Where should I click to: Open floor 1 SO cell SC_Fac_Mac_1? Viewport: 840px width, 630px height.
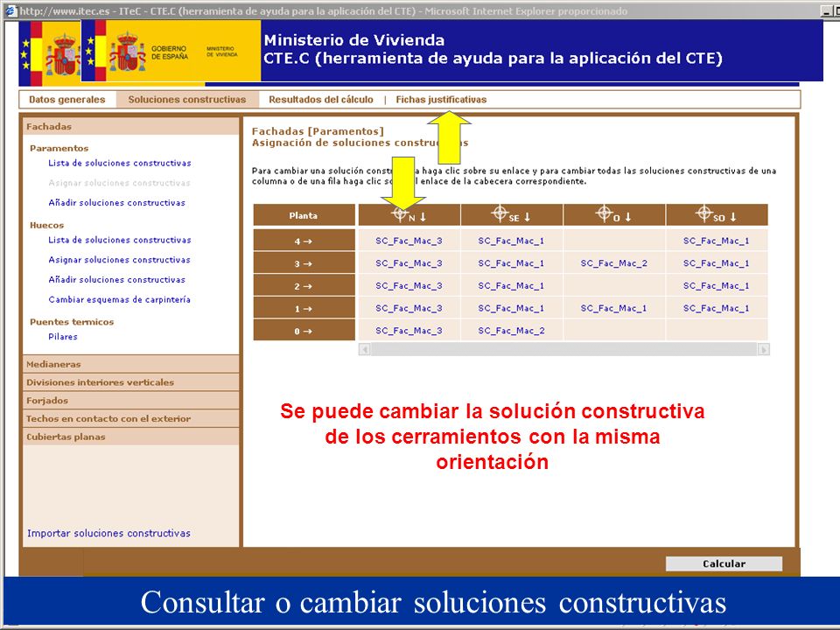coord(717,309)
